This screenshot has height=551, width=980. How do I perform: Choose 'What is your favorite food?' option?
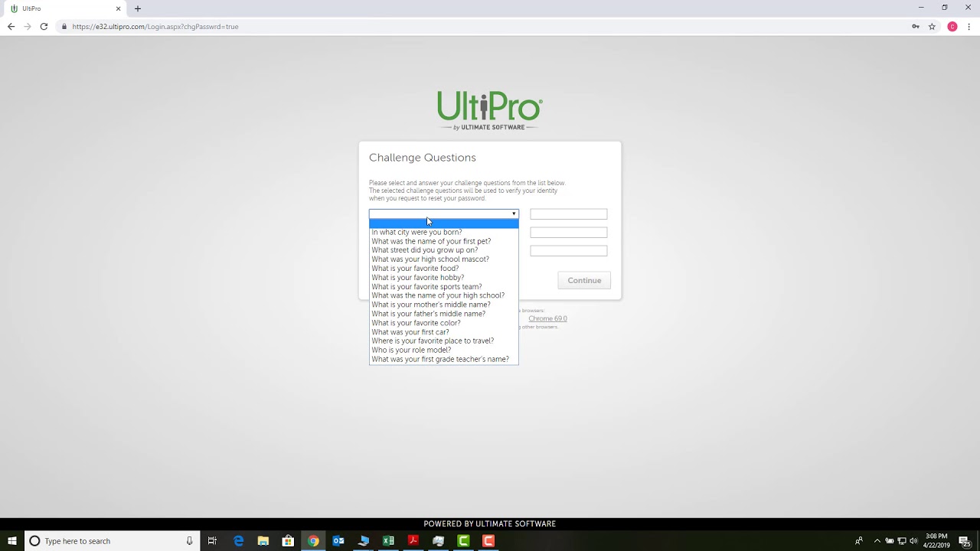tap(443, 269)
